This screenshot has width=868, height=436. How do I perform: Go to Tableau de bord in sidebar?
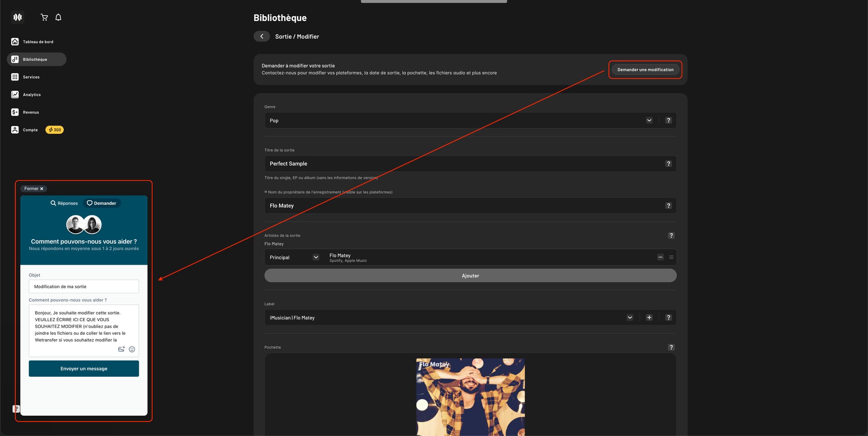pos(38,42)
